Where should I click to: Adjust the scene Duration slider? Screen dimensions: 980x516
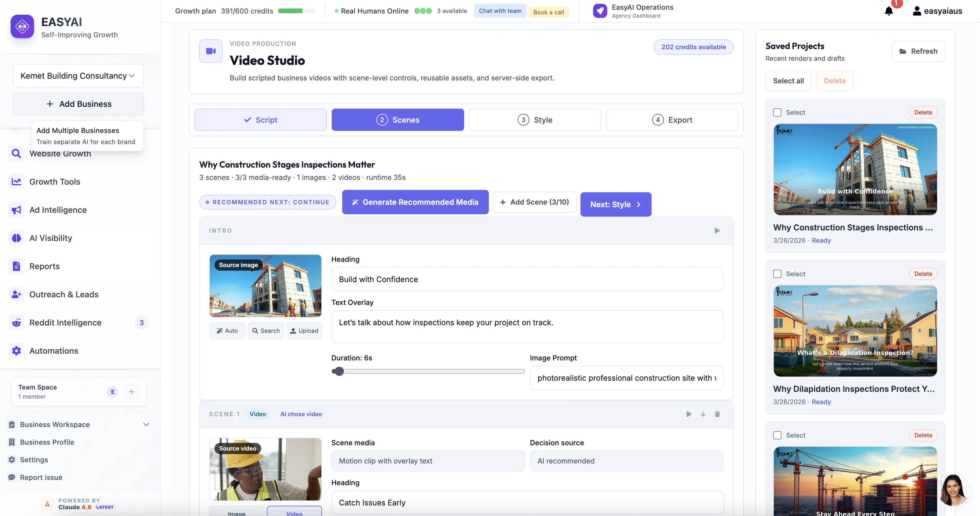click(339, 371)
